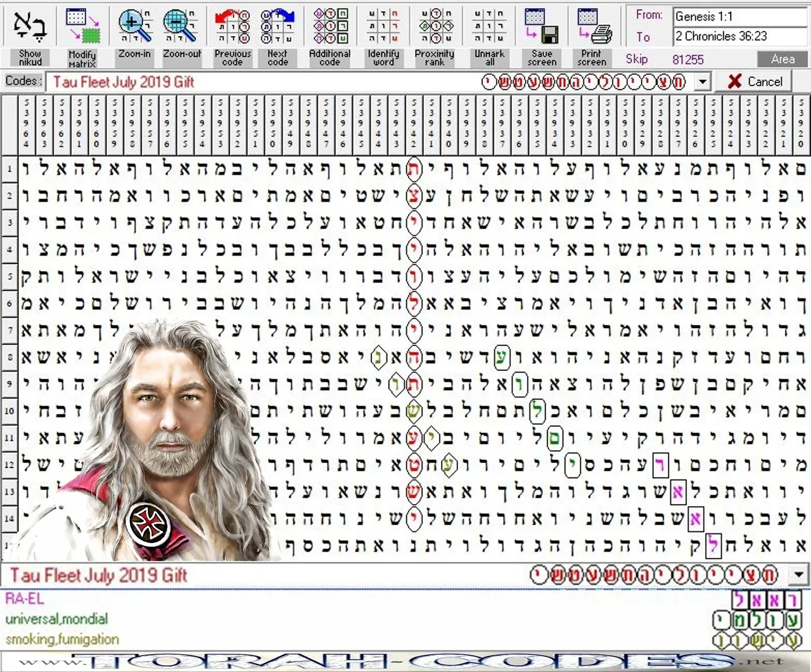Select the universal,mondial entry in results list

click(x=57, y=619)
